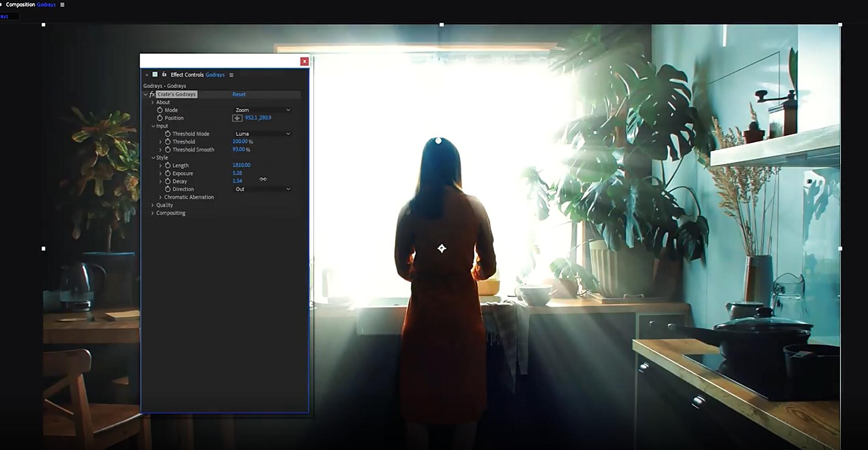
Task: Expand the Decay property
Action: (x=161, y=181)
